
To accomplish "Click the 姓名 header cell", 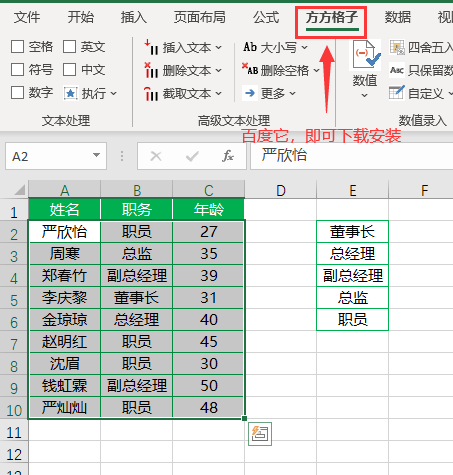I will point(65,209).
